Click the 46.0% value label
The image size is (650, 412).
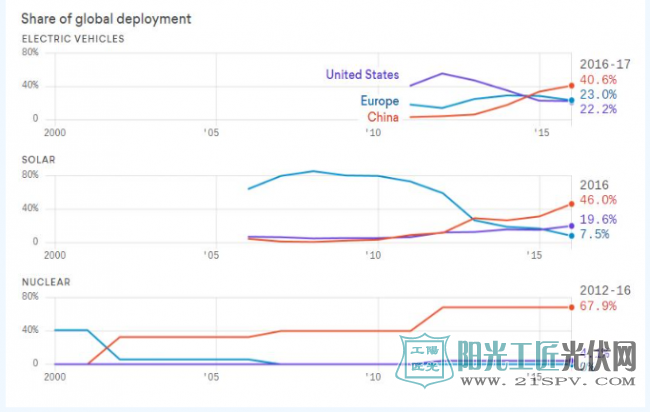point(598,200)
